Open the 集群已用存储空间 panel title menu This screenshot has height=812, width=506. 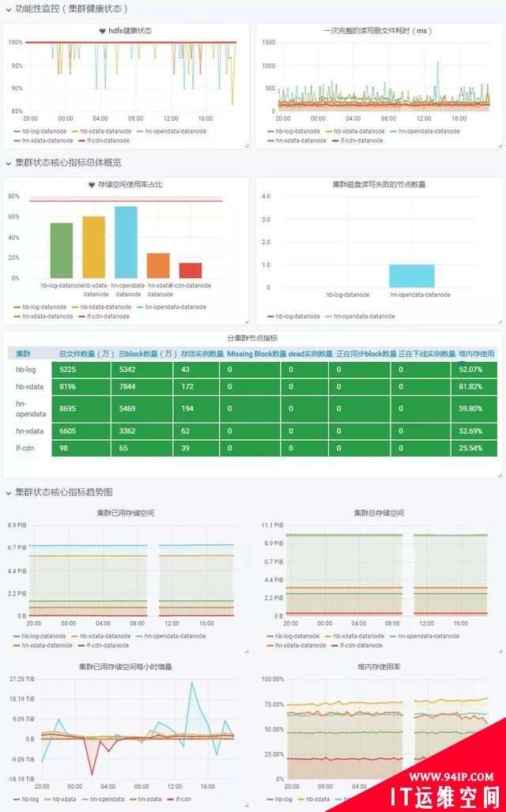(x=125, y=513)
